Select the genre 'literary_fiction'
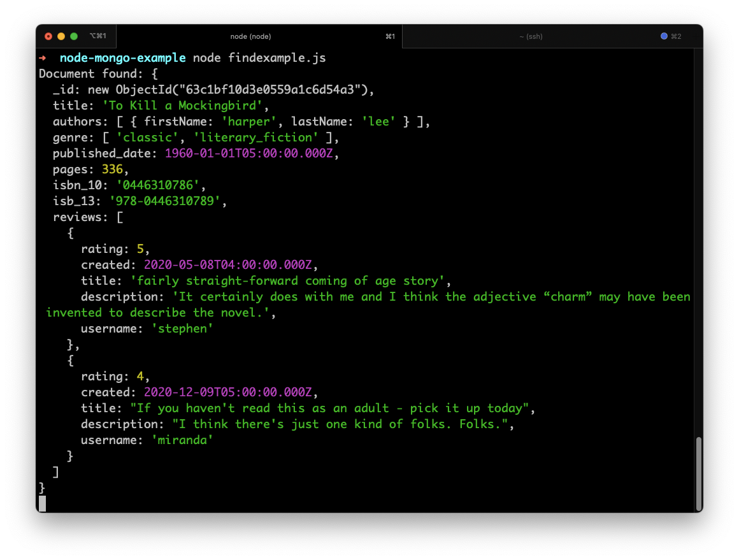 255,137
